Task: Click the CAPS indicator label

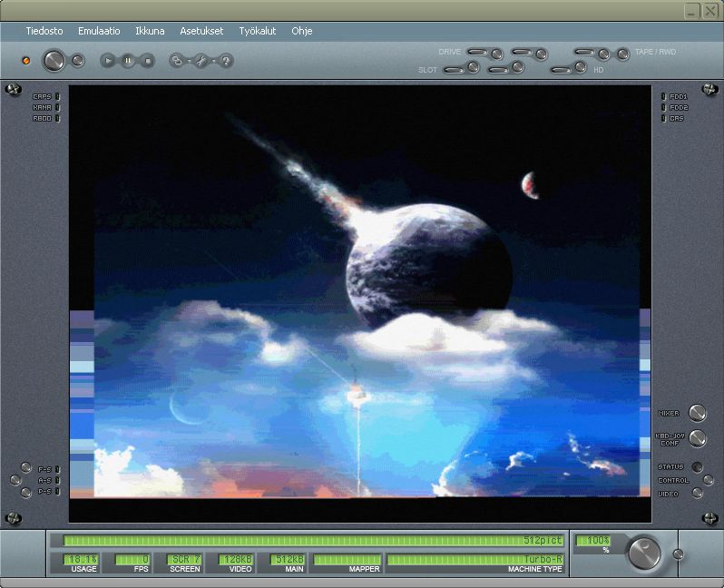Action: pos(42,96)
